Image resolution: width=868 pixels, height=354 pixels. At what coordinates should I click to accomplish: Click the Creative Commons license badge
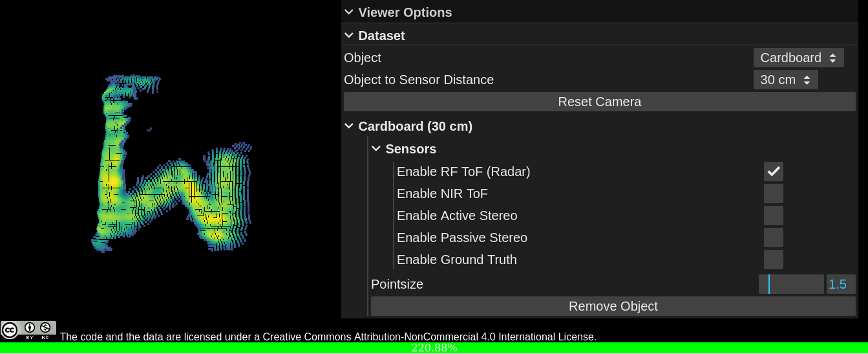pos(28,330)
